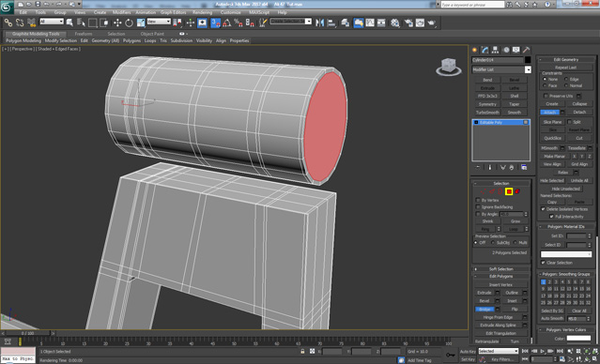Click the black object color swatch
Viewport: 600px width, 364px height.
pyautogui.click(x=528, y=60)
